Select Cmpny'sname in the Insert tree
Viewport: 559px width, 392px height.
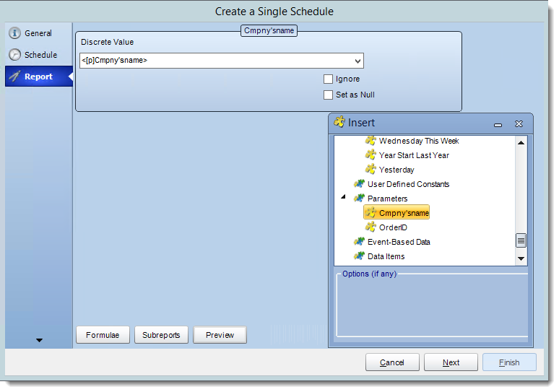tap(404, 213)
